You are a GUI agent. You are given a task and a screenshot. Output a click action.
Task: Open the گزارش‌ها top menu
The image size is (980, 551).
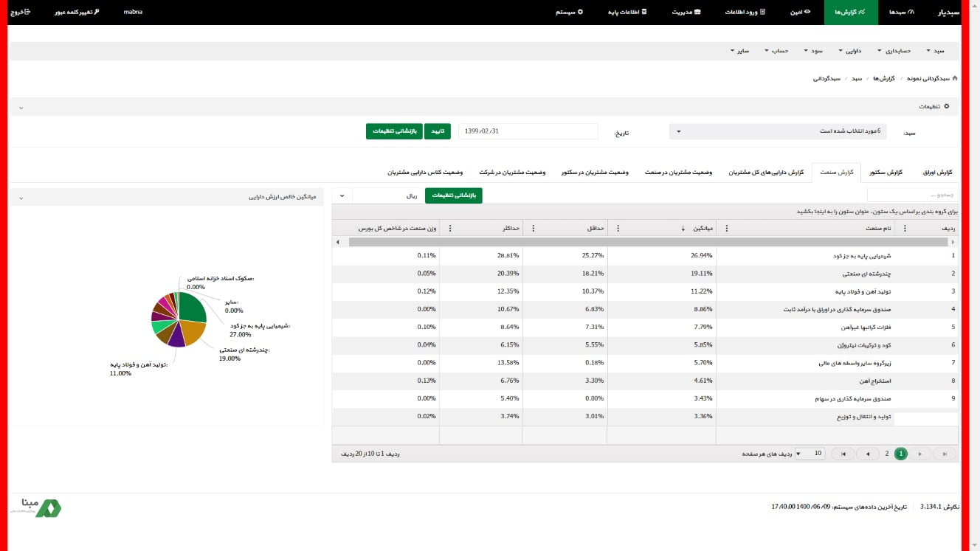point(850,13)
